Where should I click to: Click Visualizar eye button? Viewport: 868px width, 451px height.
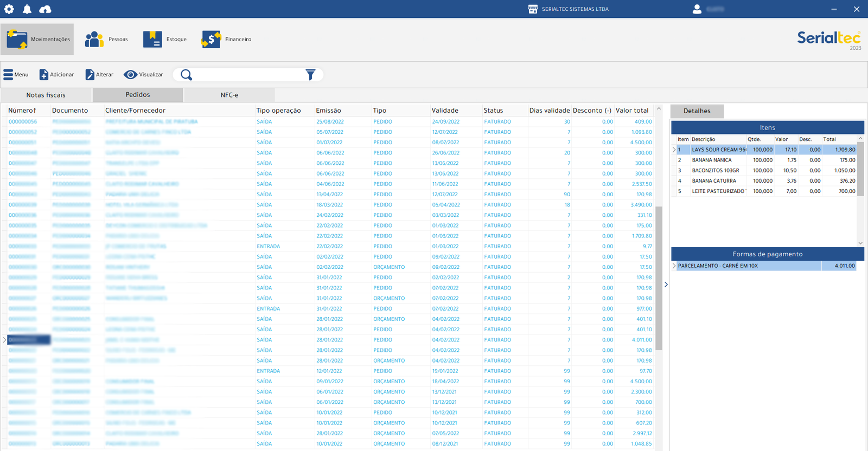(x=143, y=75)
